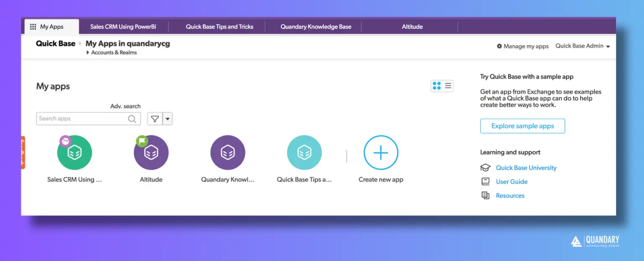Open the Quick Base Admin dropdown
The image size is (644, 261).
[582, 46]
